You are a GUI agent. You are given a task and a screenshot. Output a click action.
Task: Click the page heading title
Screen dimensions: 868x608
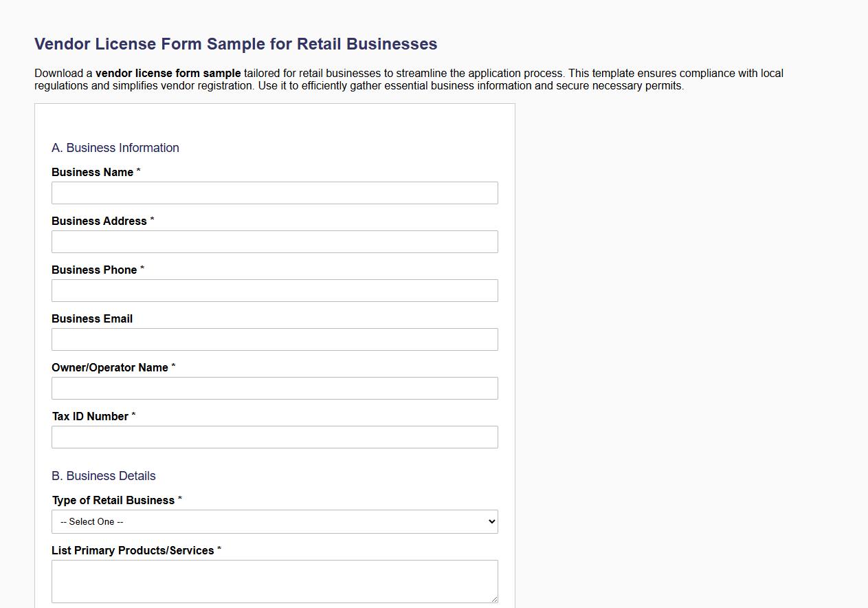pos(236,43)
